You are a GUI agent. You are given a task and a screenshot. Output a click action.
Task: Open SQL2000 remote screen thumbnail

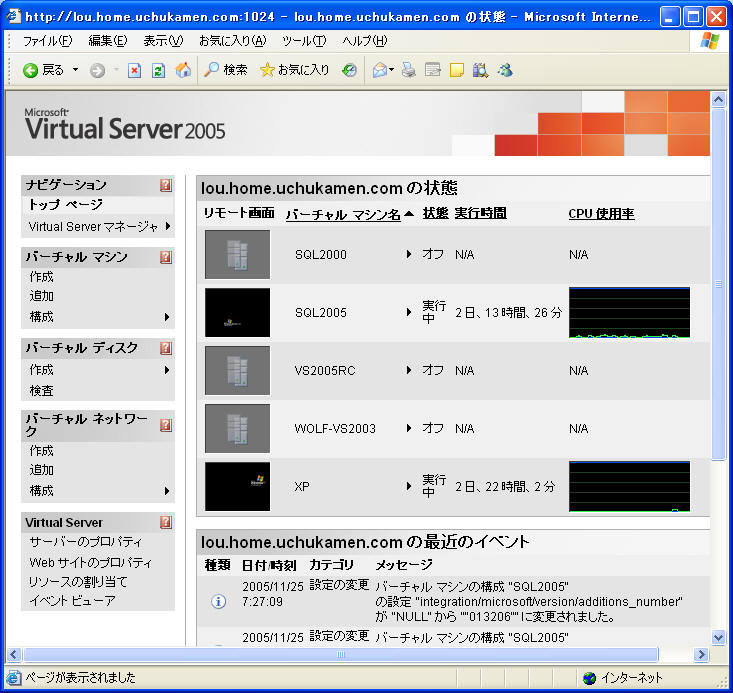point(237,254)
